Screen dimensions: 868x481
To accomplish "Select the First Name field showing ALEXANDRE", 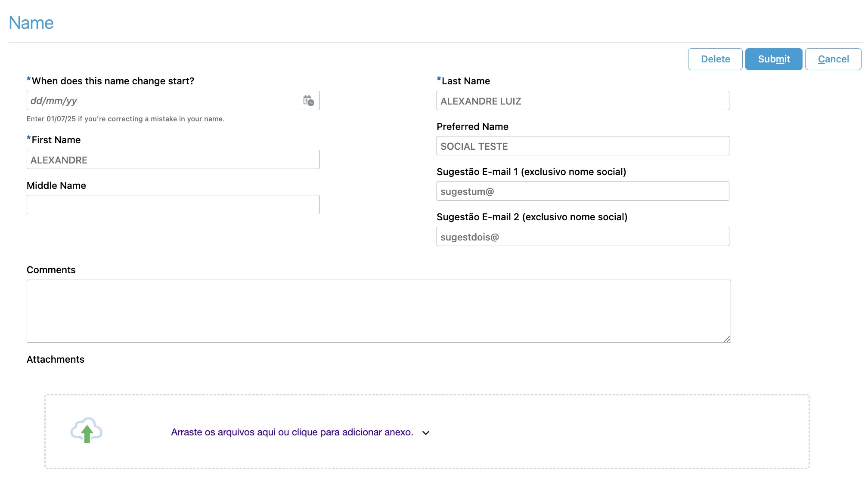I will click(173, 160).
